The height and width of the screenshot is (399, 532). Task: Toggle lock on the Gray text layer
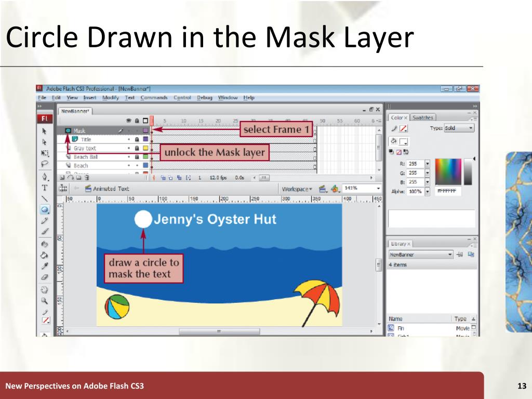click(137, 148)
